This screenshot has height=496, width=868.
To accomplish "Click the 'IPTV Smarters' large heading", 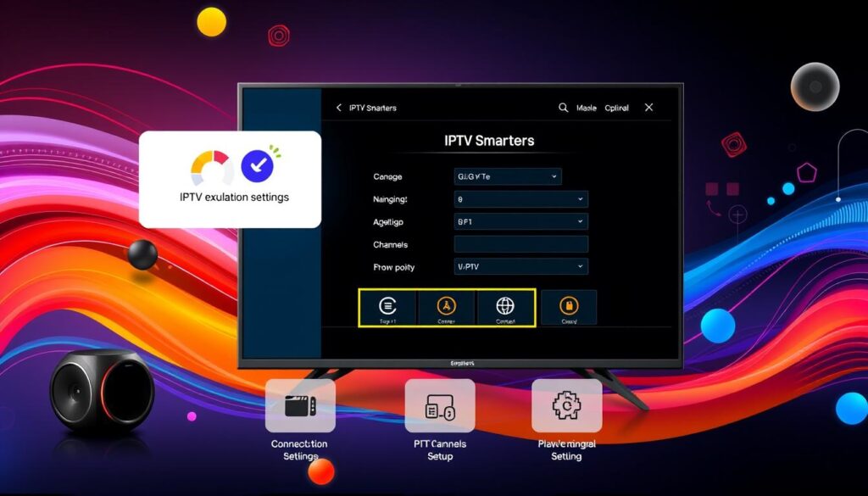I will 489,141.
